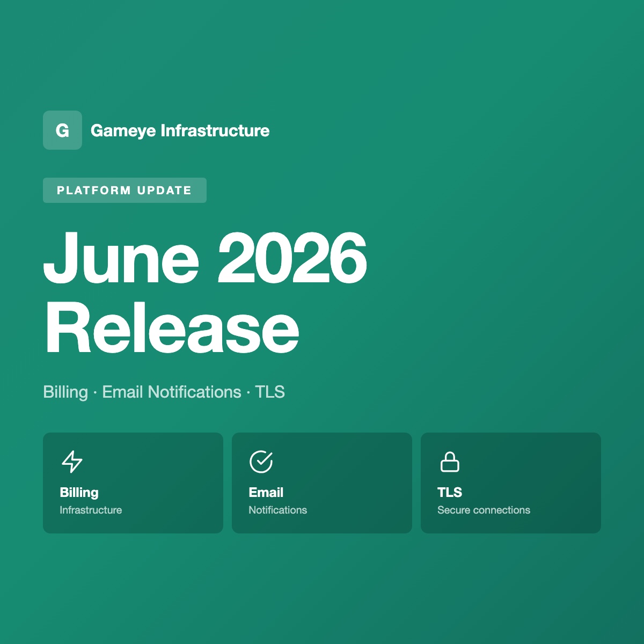Click the Infrastructure caption in Billing card
The image size is (644, 644).
click(91, 510)
